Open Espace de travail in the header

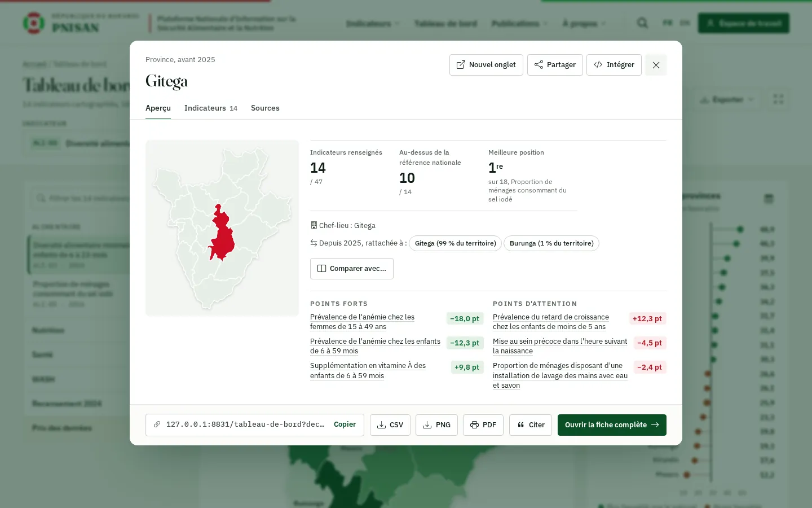743,23
